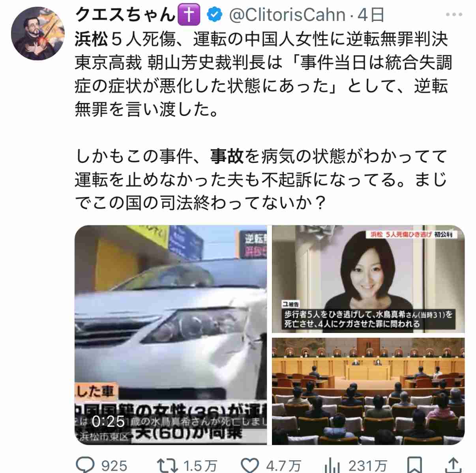Play the white car video thumbnail

tap(171, 335)
